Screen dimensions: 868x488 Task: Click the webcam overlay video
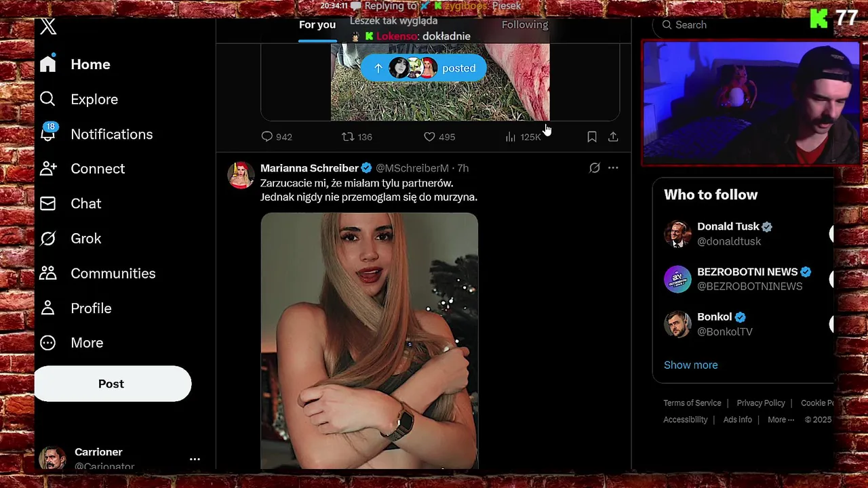pyautogui.click(x=751, y=103)
